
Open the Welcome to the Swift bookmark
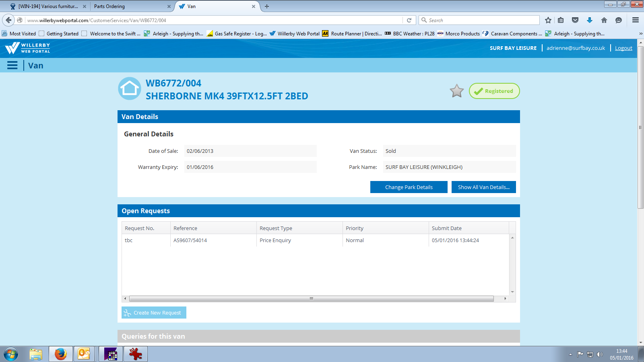(111, 34)
